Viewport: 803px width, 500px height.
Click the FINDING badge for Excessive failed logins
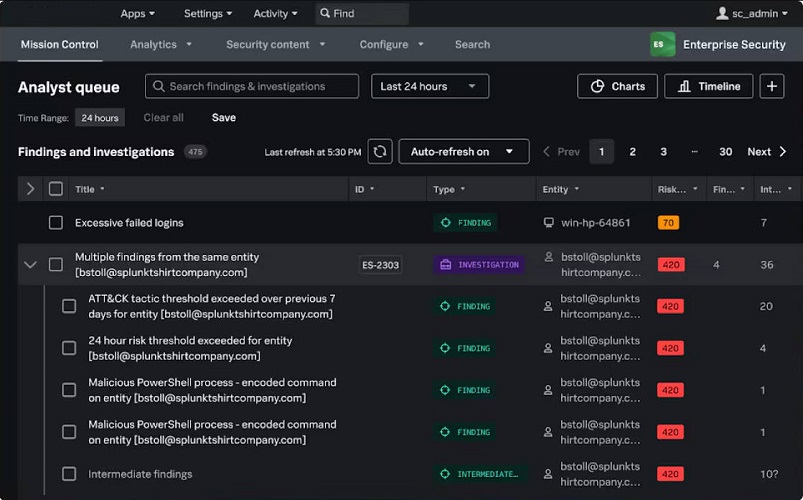(466, 223)
